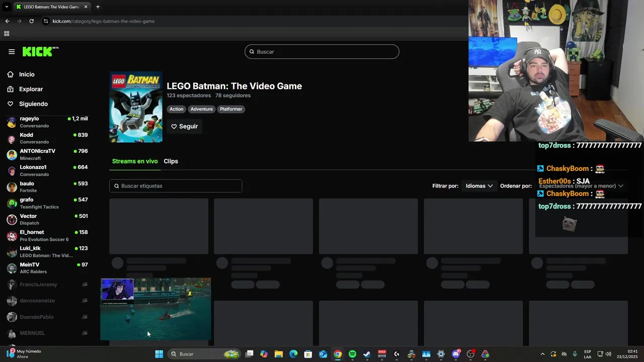
Task: Show hidden system tray icons
Action: pyautogui.click(x=542, y=354)
